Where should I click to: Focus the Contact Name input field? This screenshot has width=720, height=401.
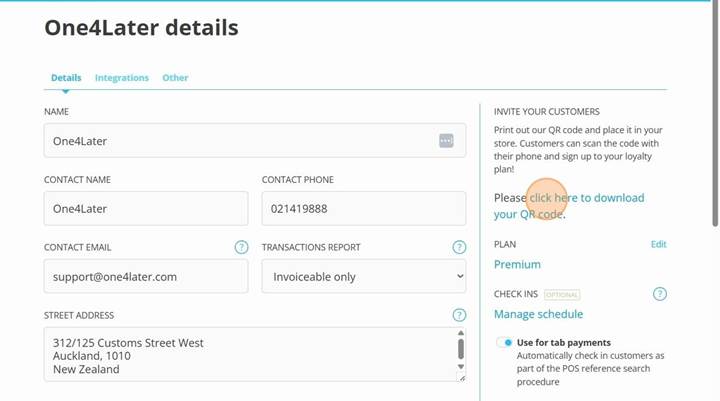pos(146,209)
